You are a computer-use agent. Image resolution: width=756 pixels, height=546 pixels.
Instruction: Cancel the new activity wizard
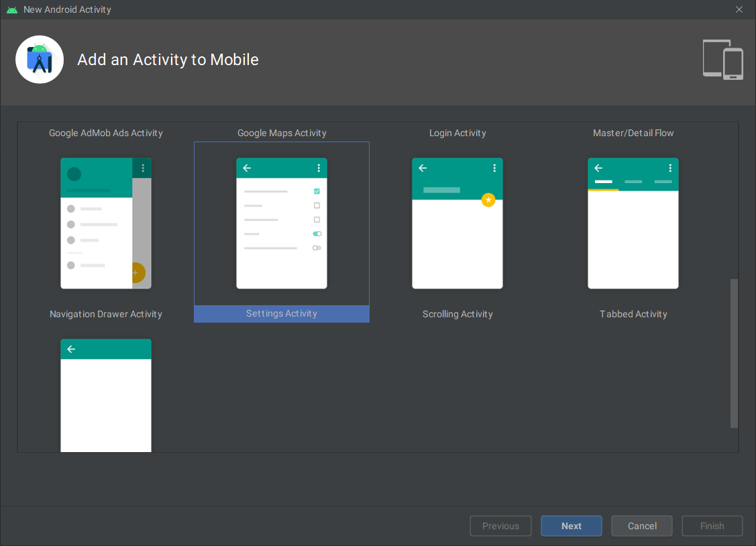coord(641,525)
